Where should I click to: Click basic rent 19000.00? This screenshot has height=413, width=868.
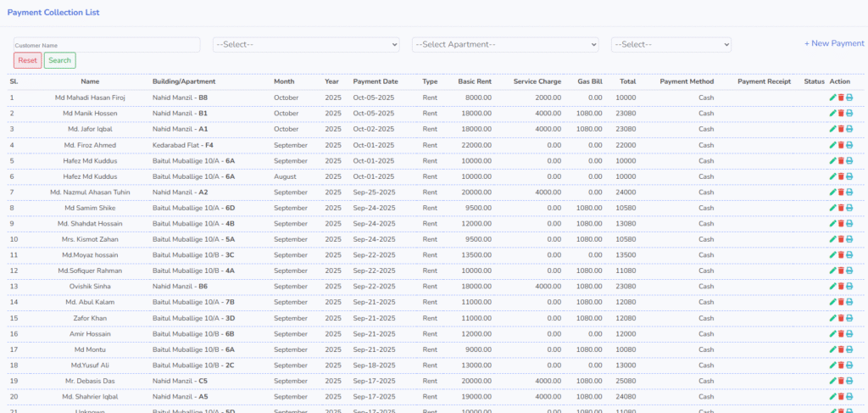point(475,397)
